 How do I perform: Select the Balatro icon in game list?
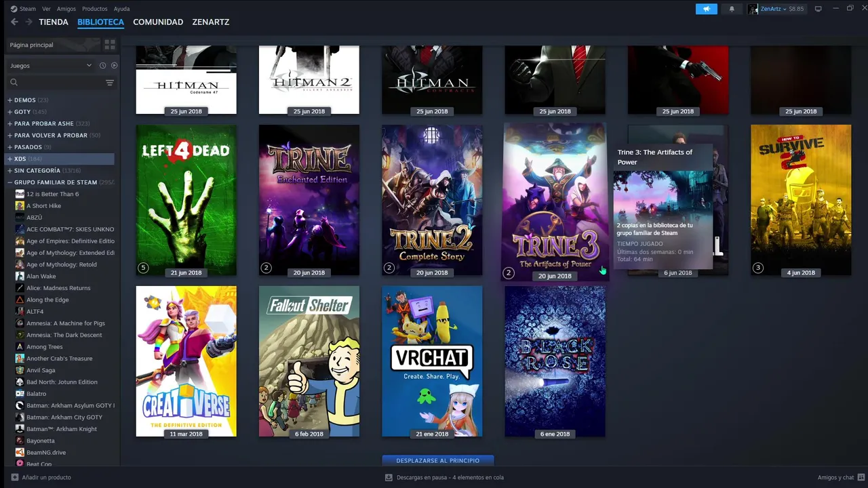pyautogui.click(x=20, y=394)
